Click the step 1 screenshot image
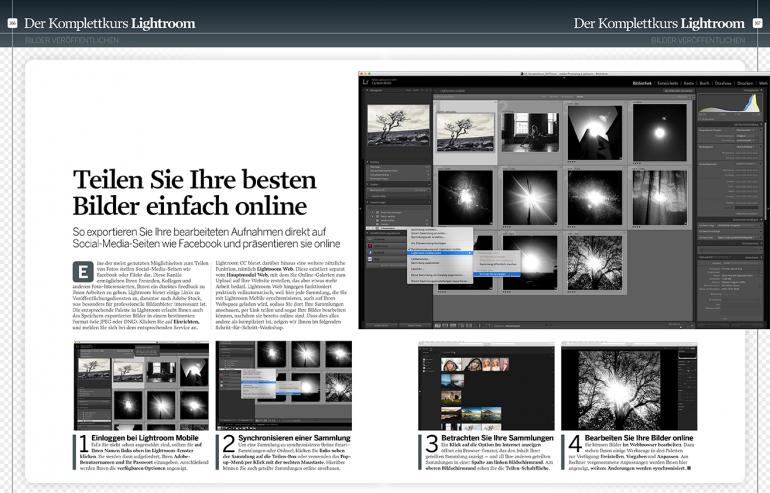The height and width of the screenshot is (493, 770). pyautogui.click(x=141, y=386)
